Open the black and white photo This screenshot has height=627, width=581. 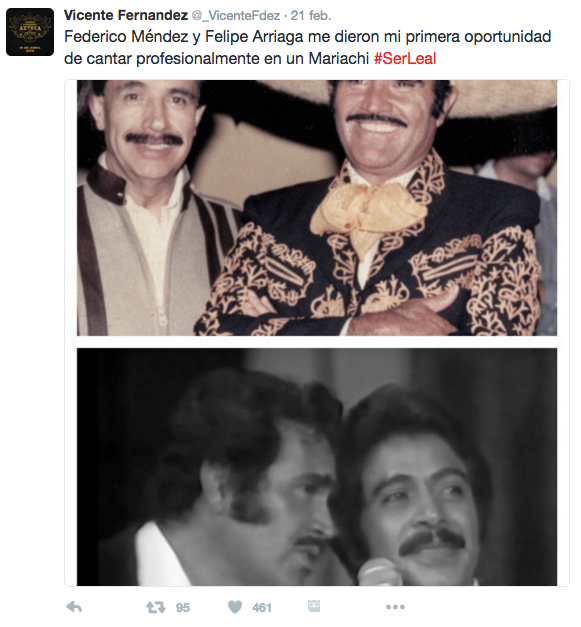(317, 467)
